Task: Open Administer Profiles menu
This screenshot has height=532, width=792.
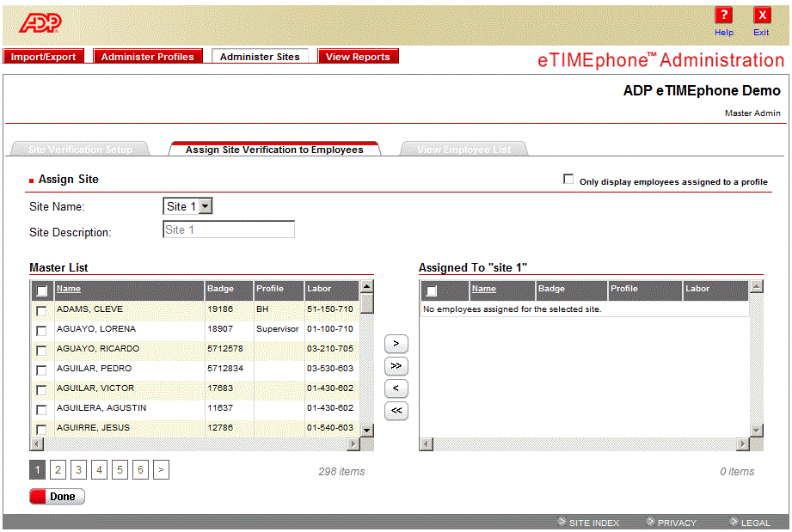Action: (x=148, y=57)
